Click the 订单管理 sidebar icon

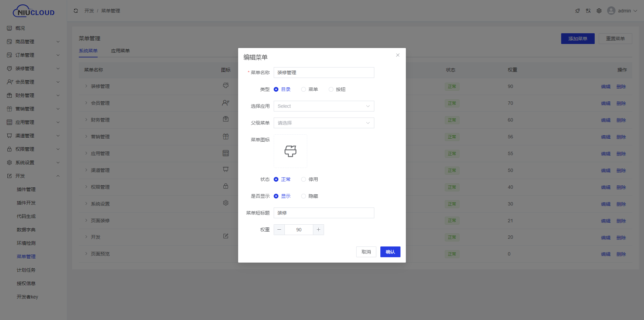[9, 55]
